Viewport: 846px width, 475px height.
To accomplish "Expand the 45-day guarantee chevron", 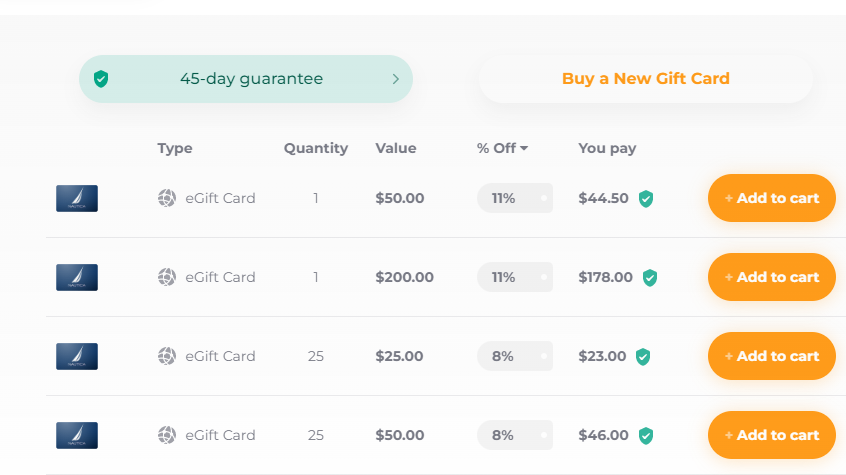I will pyautogui.click(x=396, y=79).
